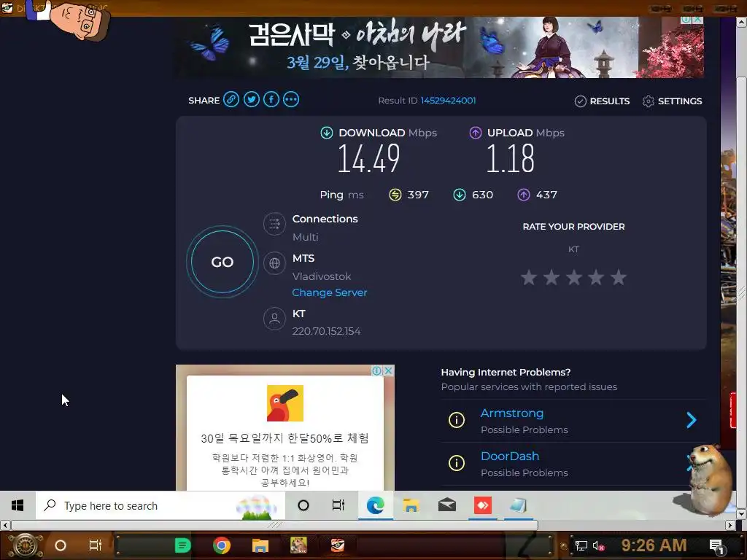Open the SETTINGS page
This screenshot has width=747, height=560.
672,101
